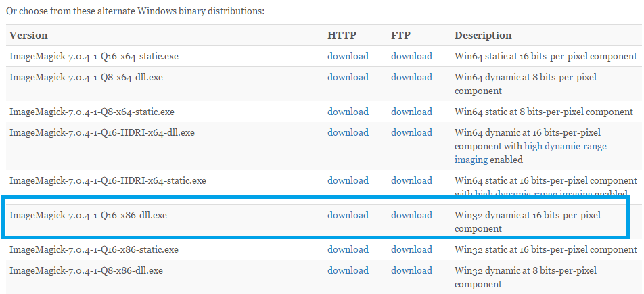Get Q16-HDRI-x64-dll.exe via FTP download
Image resolution: width=644 pixels, height=294 pixels.
(411, 132)
